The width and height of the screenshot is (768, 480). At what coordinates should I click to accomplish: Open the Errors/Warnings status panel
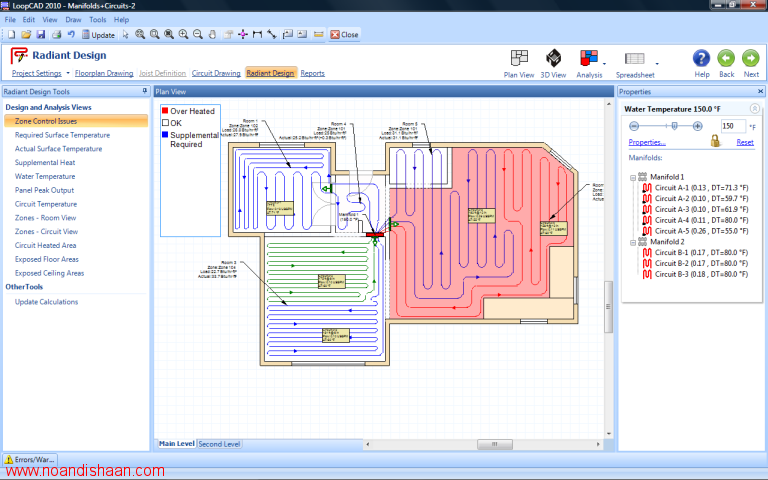coord(30,459)
